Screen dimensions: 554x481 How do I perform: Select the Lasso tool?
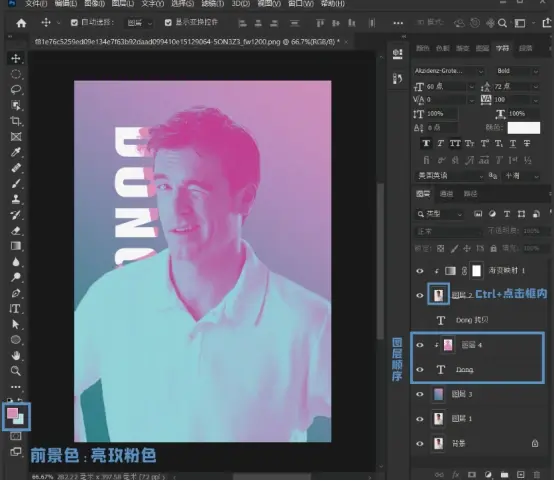pos(16,89)
